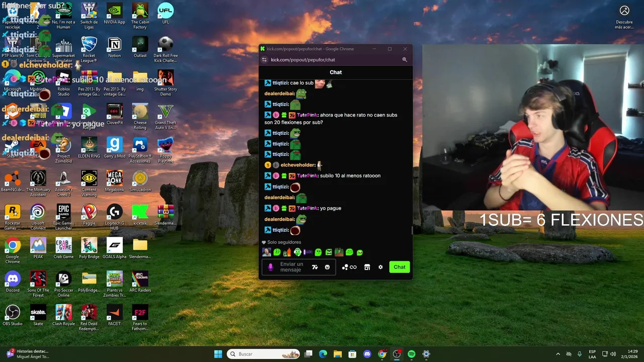The height and width of the screenshot is (362, 644).
Task: Select the Megabonk desktop icon
Action: [114, 182]
